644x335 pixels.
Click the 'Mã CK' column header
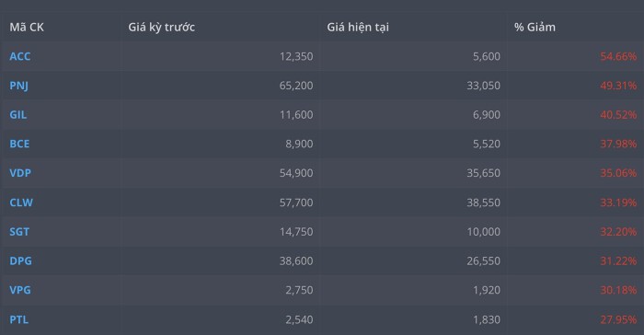click(x=27, y=27)
